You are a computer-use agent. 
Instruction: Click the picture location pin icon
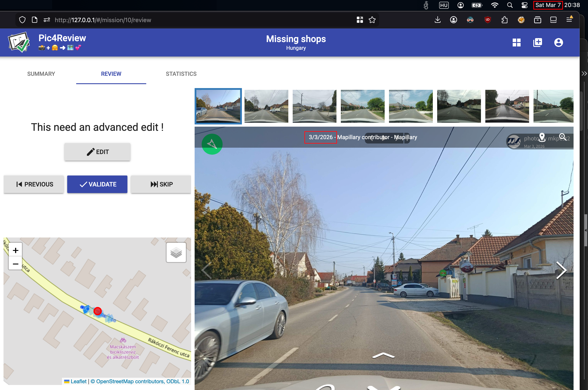542,137
